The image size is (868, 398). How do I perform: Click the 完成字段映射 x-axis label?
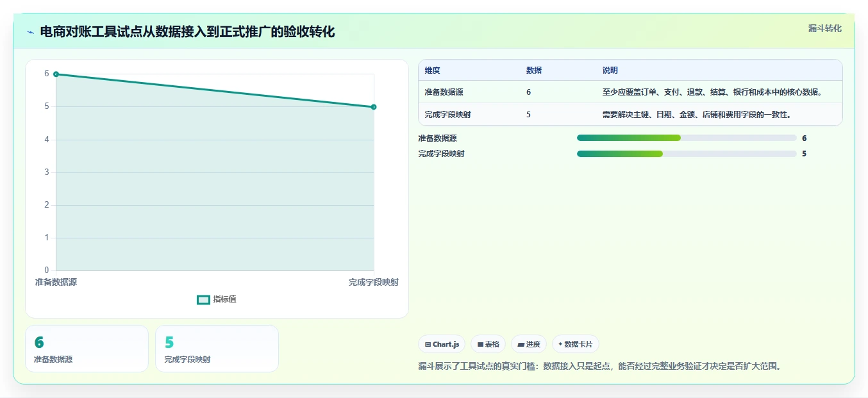374,282
